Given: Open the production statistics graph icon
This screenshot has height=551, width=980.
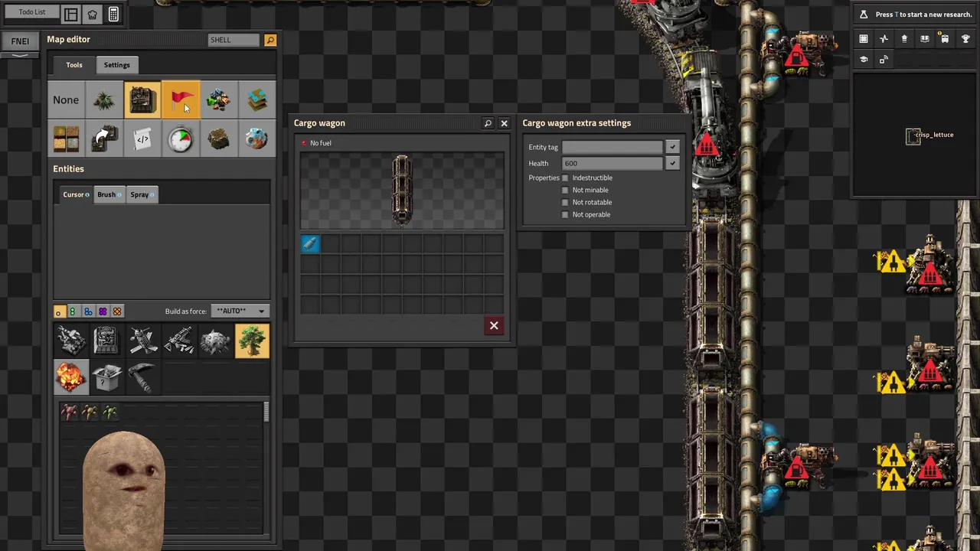Looking at the screenshot, I should 884,39.
